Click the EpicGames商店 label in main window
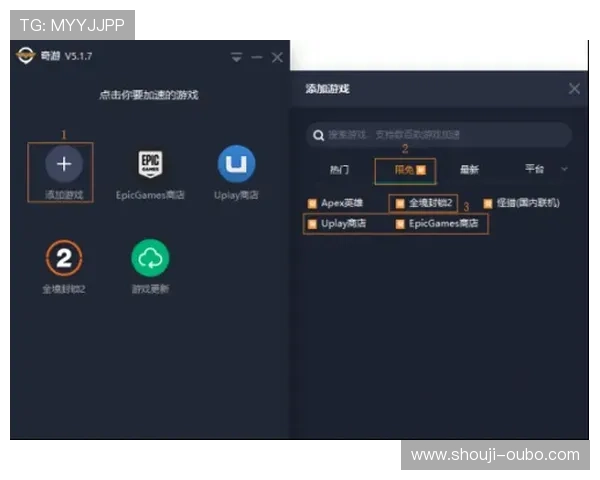The width and height of the screenshot is (600, 480). pyautogui.click(x=150, y=195)
